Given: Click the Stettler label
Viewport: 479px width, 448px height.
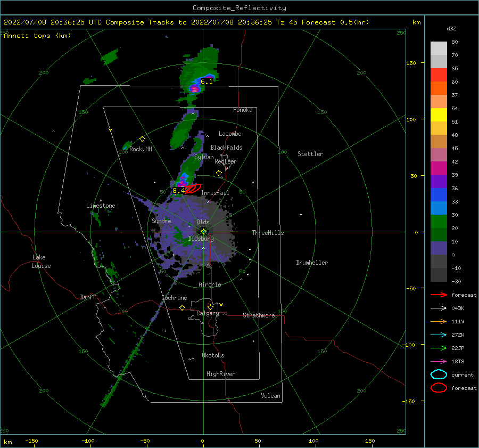Looking at the screenshot, I should (310, 154).
